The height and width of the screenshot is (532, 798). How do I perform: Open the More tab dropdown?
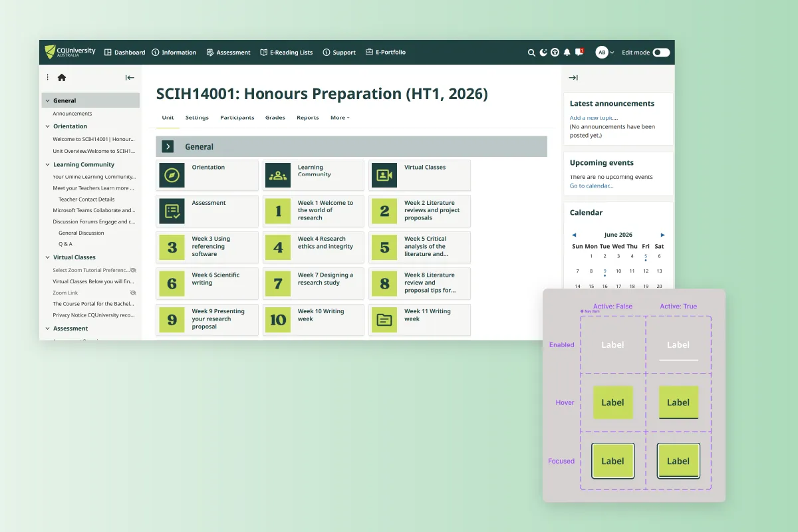click(x=340, y=118)
